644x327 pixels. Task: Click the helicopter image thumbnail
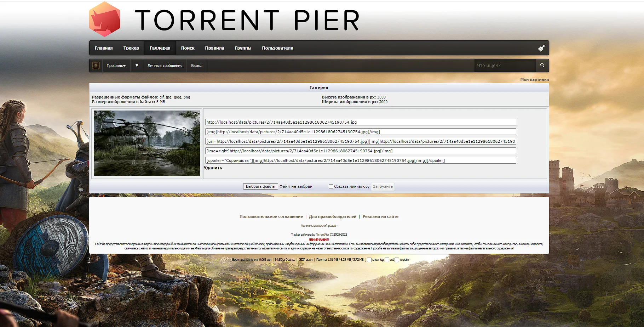(147, 143)
